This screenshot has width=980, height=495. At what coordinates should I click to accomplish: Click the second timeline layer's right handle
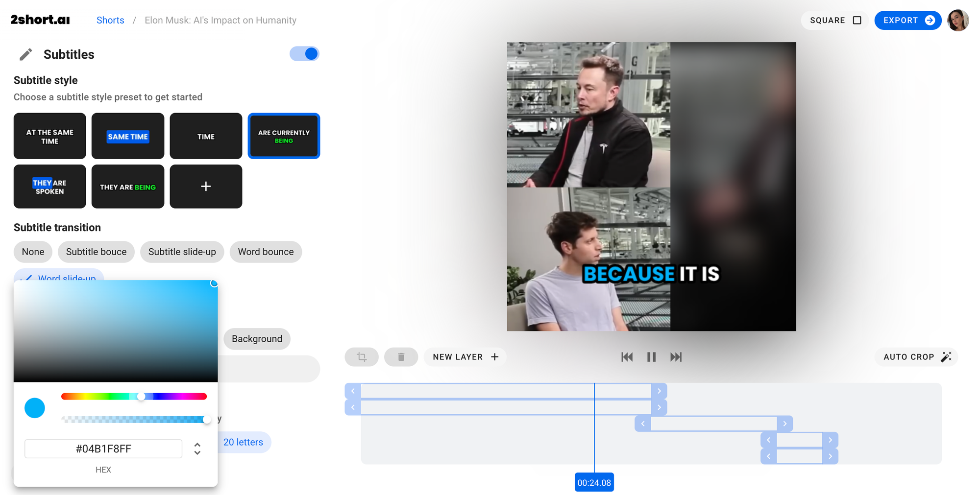pos(659,407)
